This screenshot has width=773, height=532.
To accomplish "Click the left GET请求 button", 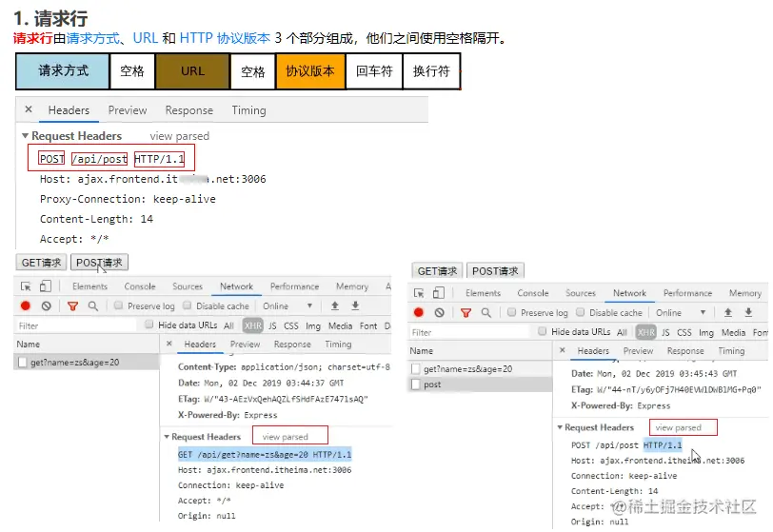I will 42,263.
